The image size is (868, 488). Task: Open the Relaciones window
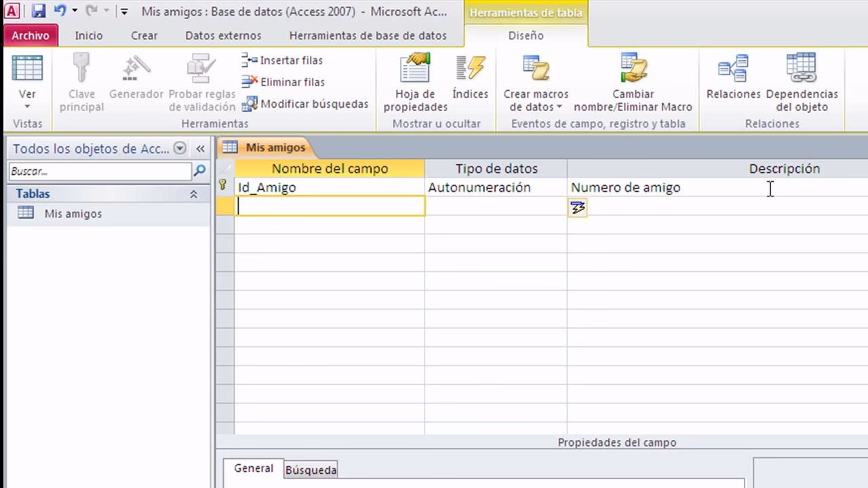pos(733,77)
